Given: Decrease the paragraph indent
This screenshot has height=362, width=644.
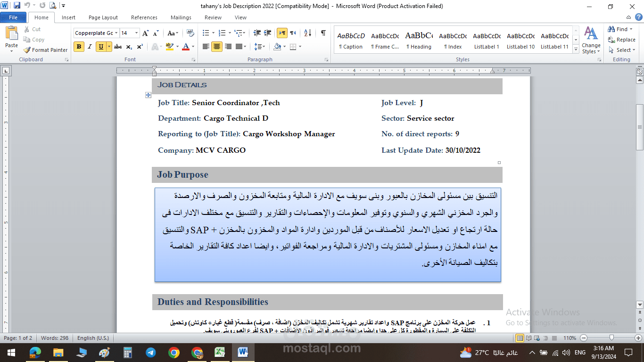Looking at the screenshot, I should tap(257, 33).
